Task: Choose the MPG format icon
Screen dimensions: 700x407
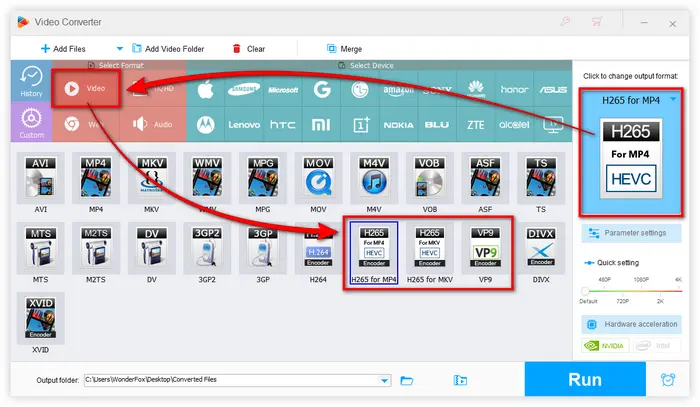Action: pos(263,178)
